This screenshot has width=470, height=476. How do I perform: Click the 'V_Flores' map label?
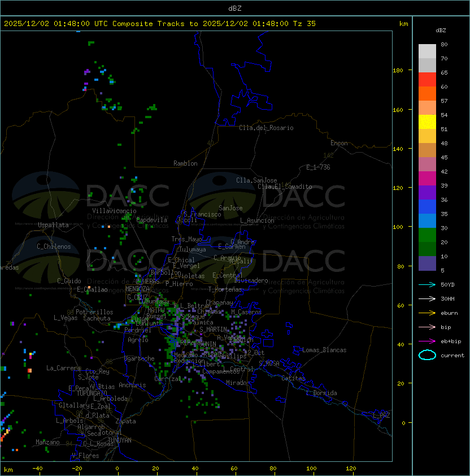[x=85, y=456]
